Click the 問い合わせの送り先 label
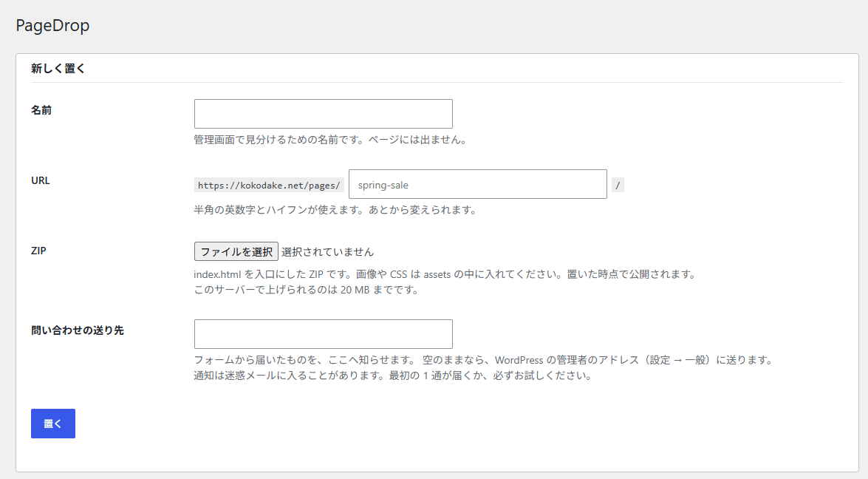This screenshot has height=479, width=868. tap(78, 330)
